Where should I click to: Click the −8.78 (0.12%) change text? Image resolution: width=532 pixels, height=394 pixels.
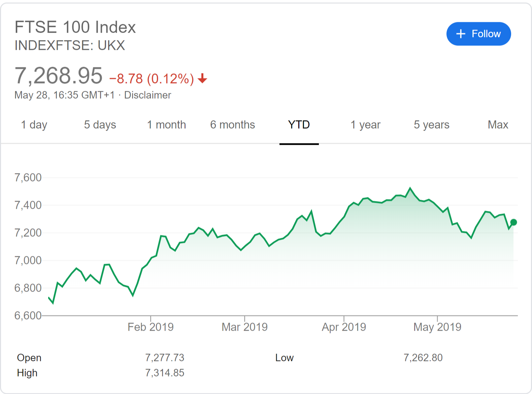pos(152,79)
